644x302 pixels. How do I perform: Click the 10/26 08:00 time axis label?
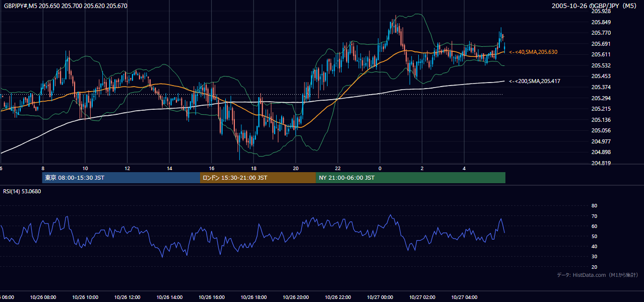pos(43,297)
